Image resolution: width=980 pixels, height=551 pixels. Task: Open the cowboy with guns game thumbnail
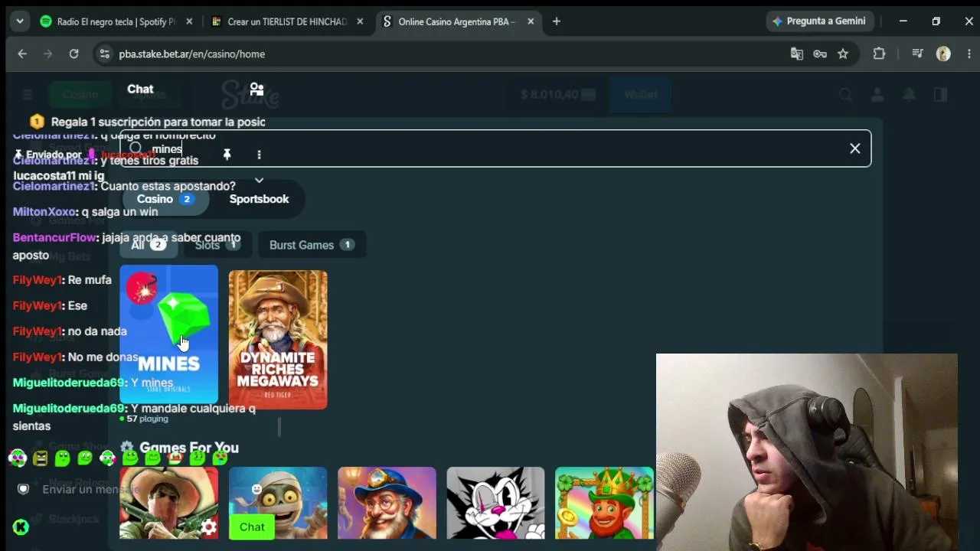point(169,503)
